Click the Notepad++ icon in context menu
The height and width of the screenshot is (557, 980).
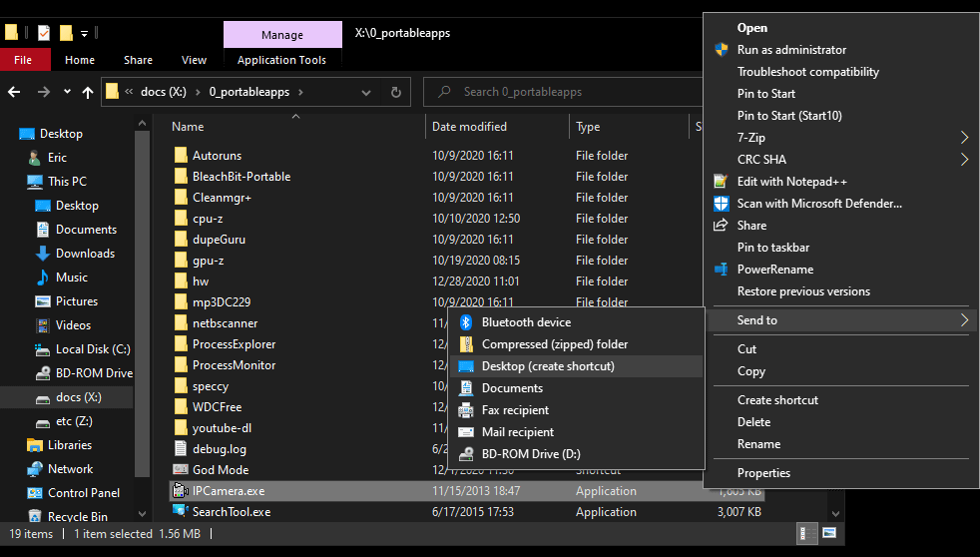pyautogui.click(x=721, y=182)
